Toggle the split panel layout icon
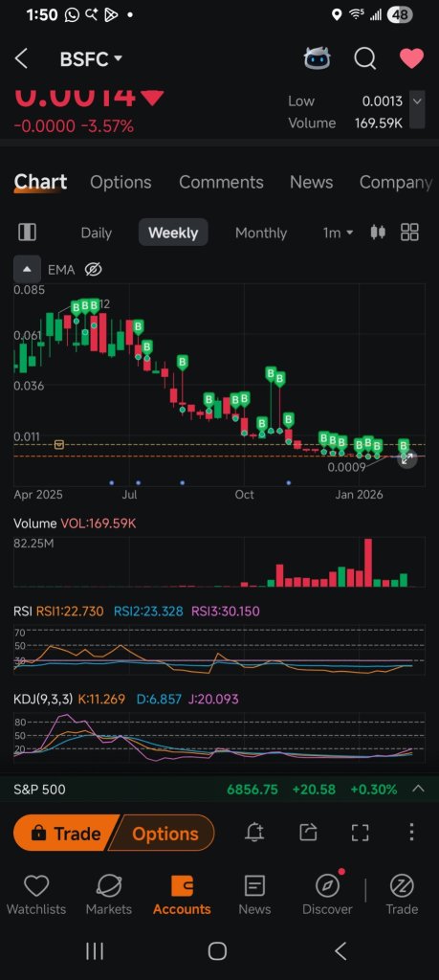The width and height of the screenshot is (439, 980). pyautogui.click(x=27, y=233)
